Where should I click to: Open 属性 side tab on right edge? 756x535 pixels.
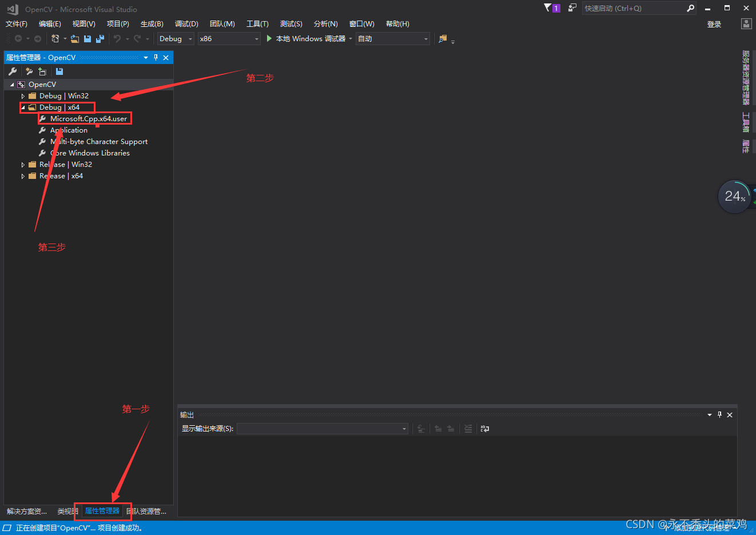[746, 146]
